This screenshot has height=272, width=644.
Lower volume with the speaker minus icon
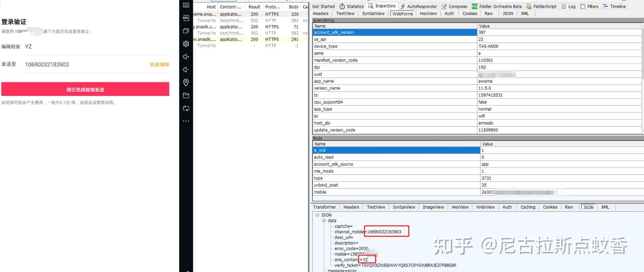[186, 70]
